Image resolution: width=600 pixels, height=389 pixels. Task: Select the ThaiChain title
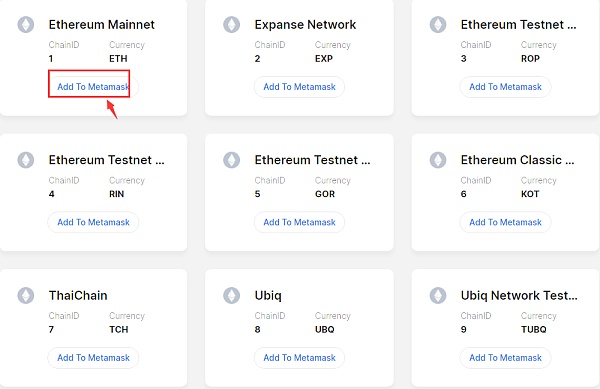[78, 295]
